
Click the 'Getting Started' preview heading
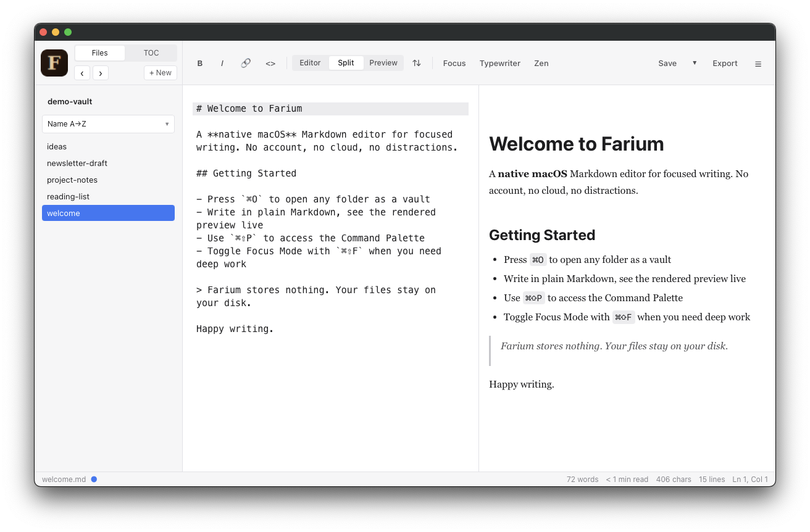pos(542,235)
